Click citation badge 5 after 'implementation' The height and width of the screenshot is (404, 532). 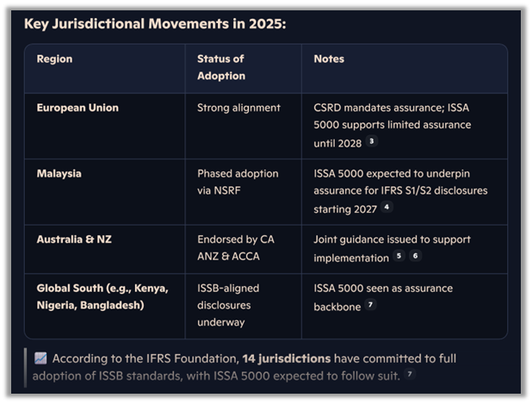399,257
